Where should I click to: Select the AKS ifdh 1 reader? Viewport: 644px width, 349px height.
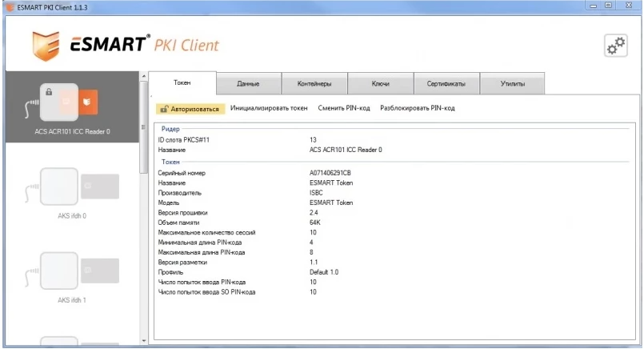pos(72,277)
